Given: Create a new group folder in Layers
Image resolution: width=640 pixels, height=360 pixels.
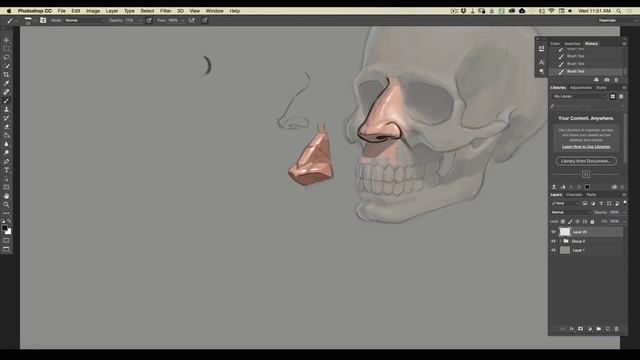Looking at the screenshot, I should click(x=598, y=329).
